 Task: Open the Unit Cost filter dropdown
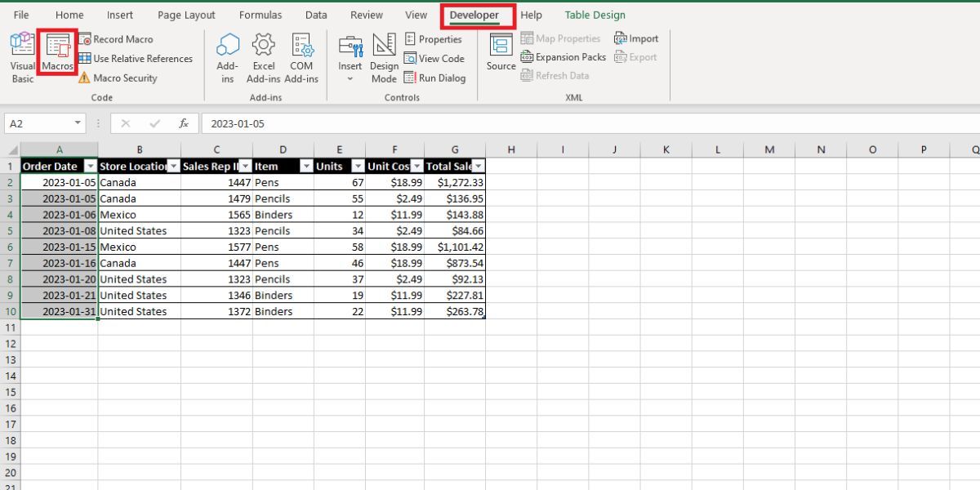tap(416, 166)
